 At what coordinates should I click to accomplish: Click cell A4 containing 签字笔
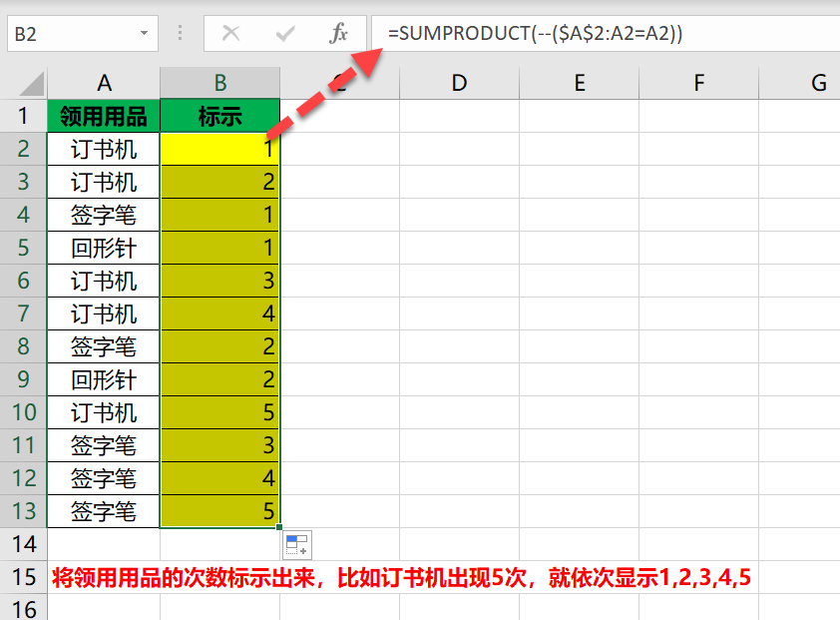pos(104,215)
